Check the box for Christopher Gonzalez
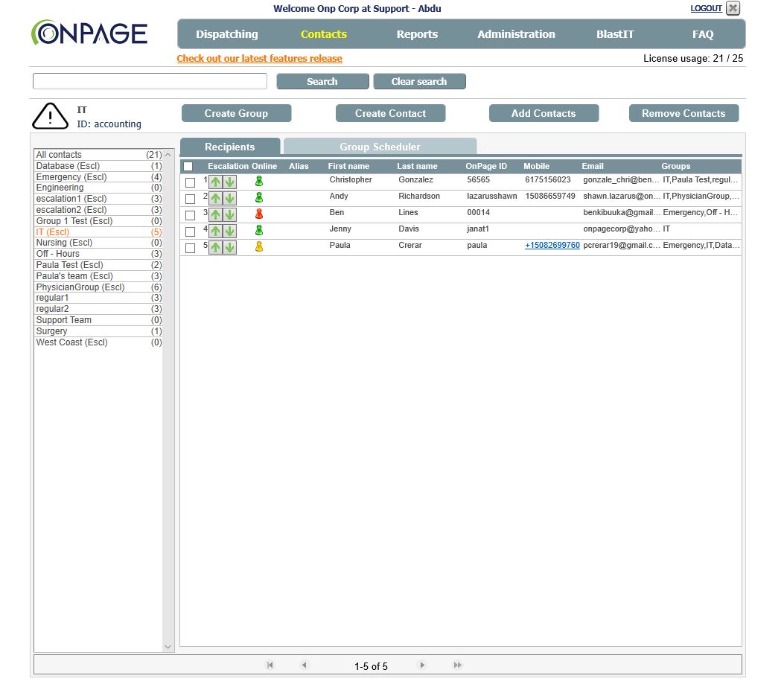784x696 pixels. (x=190, y=182)
